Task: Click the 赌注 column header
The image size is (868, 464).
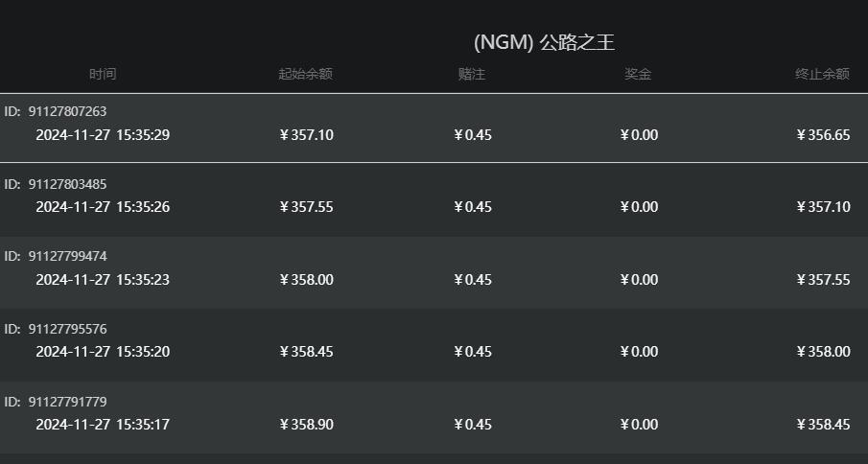Action: point(472,74)
